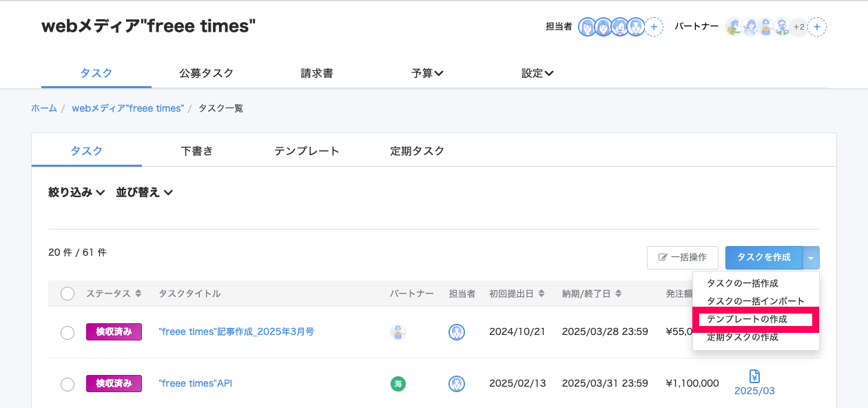Click 検収済み badge in 記事作成_2025年3月号 row
868x408 pixels.
click(114, 332)
